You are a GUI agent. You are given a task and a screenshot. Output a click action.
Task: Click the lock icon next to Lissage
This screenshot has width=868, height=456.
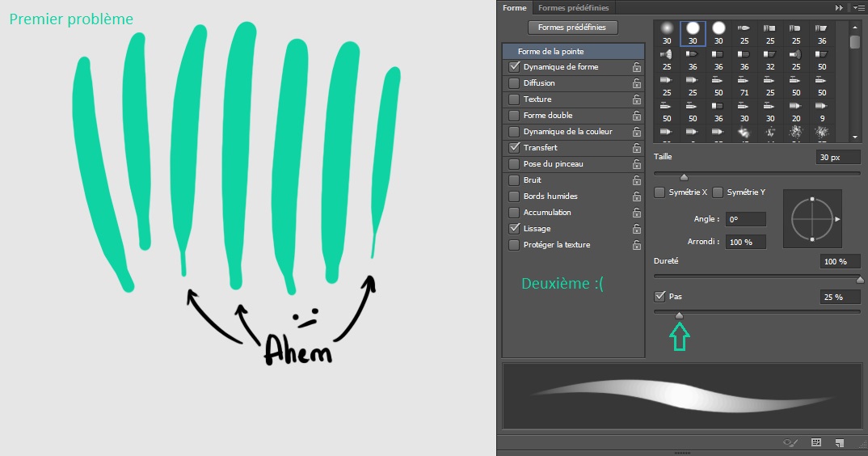pyautogui.click(x=637, y=229)
